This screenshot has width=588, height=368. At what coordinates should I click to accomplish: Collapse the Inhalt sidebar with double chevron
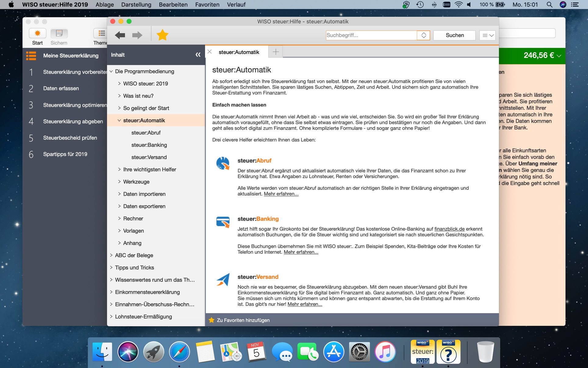pos(198,55)
